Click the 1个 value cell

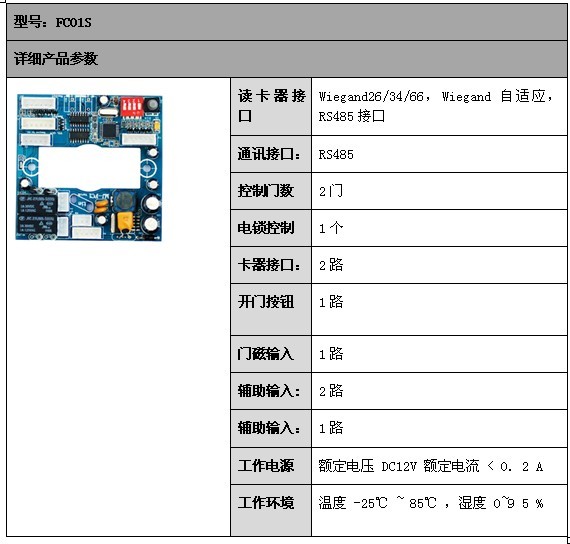coord(439,228)
